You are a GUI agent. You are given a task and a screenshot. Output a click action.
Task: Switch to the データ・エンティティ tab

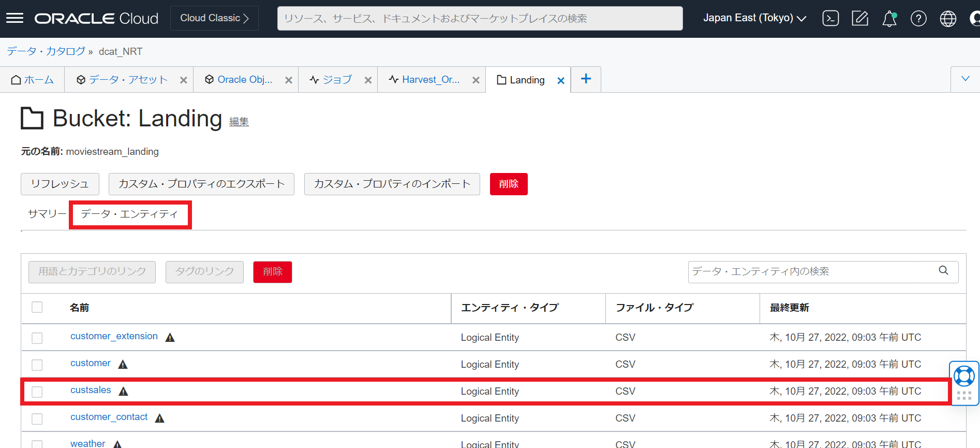(x=129, y=214)
